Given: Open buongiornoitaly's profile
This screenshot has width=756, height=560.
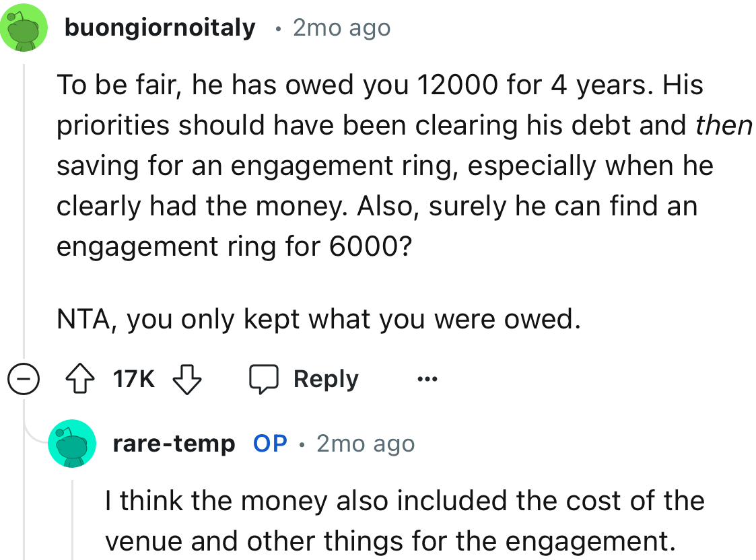Looking at the screenshot, I should pos(159,27).
